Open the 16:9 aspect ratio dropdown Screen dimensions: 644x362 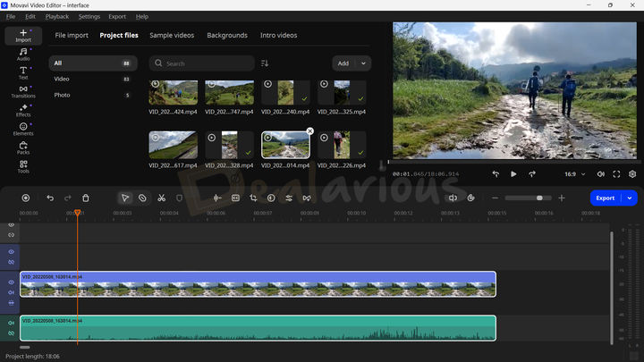pos(574,174)
